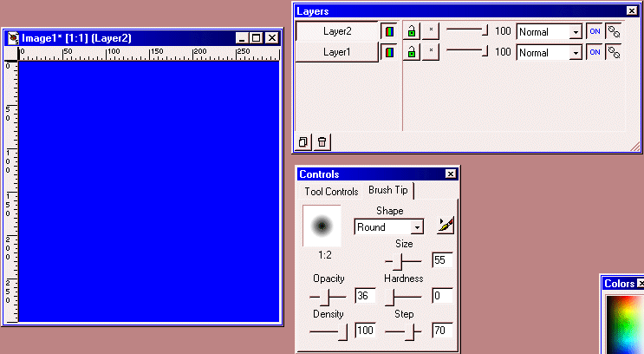Toggle Layer1 lock transparency padlock
The image size is (644, 354).
pyautogui.click(x=412, y=52)
